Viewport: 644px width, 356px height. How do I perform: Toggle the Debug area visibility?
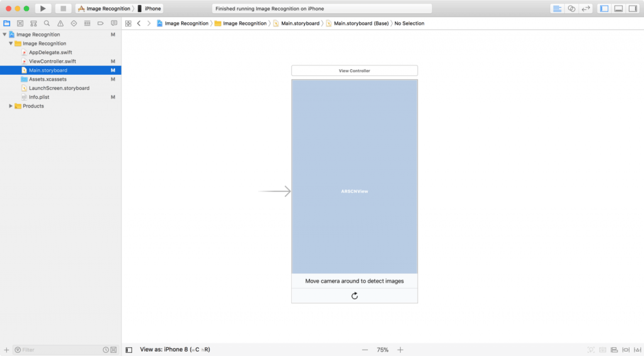point(618,9)
